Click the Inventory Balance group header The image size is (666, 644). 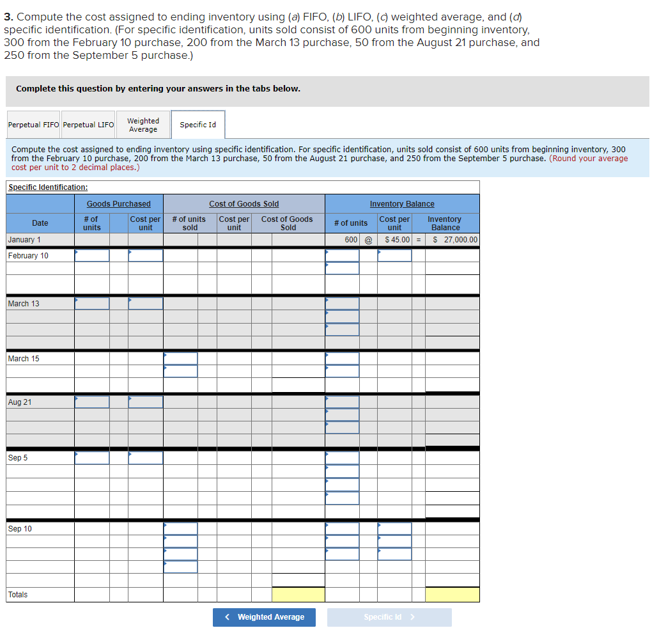point(402,203)
